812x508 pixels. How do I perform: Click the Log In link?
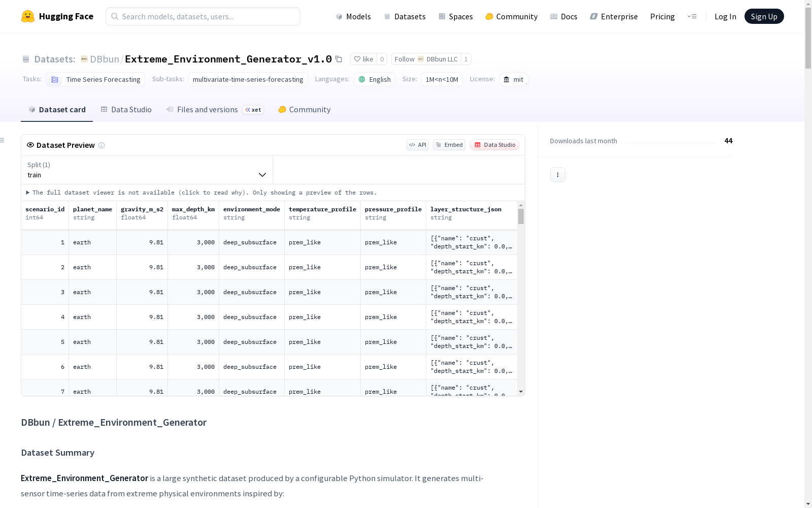point(725,16)
